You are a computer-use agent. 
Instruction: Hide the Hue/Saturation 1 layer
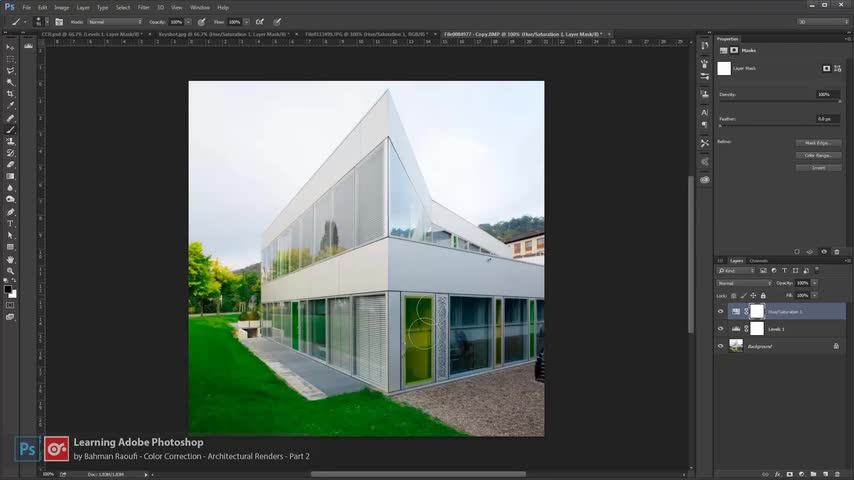[x=721, y=312]
